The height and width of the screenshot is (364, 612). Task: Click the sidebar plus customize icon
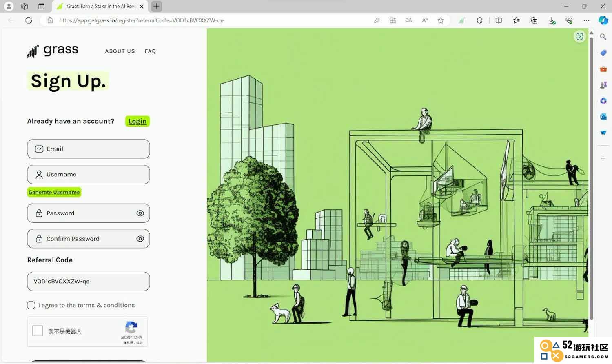pos(603,158)
